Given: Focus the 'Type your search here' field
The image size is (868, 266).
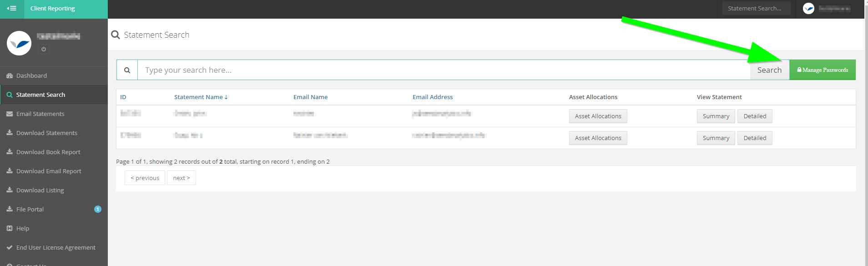Looking at the screenshot, I should point(444,70).
